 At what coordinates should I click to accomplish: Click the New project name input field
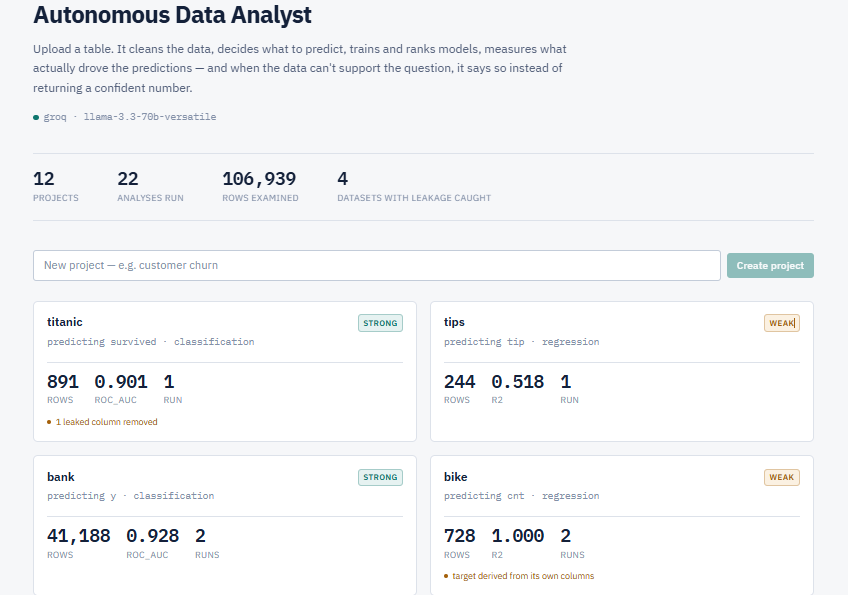click(x=376, y=266)
